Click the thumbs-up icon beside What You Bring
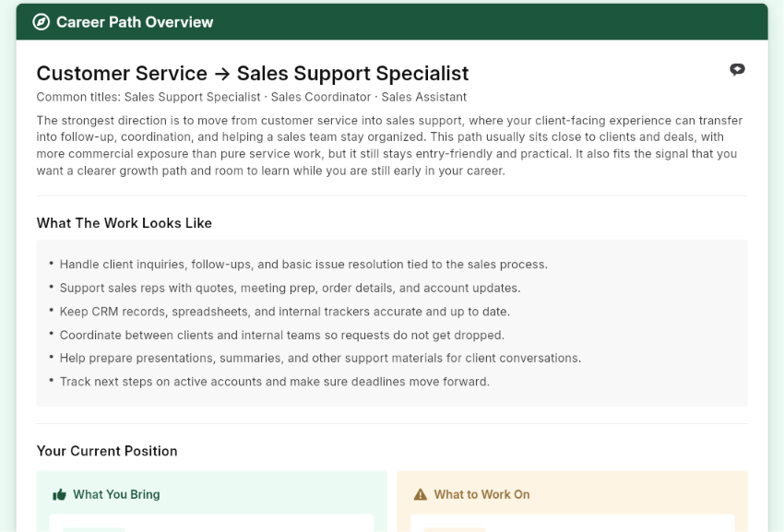The image size is (784, 532). [60, 495]
